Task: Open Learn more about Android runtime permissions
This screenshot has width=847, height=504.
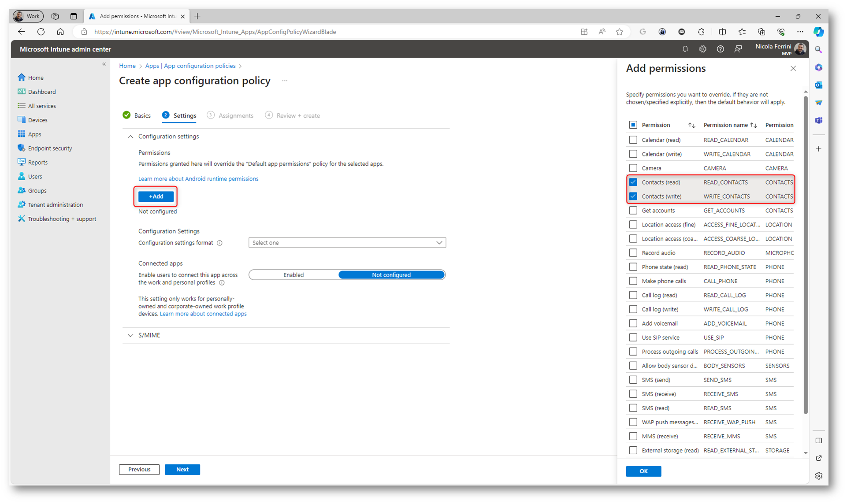Action: pyautogui.click(x=198, y=179)
